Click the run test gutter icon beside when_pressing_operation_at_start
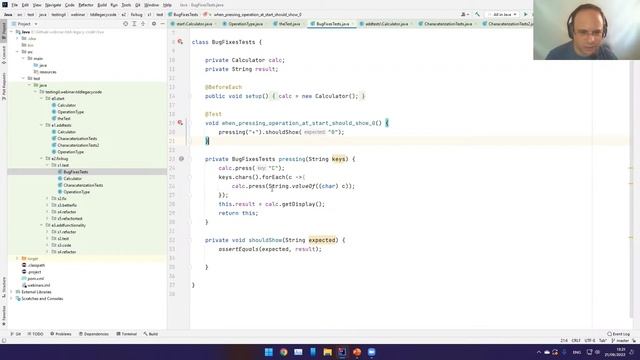The height and width of the screenshot is (360, 640). click(x=180, y=122)
